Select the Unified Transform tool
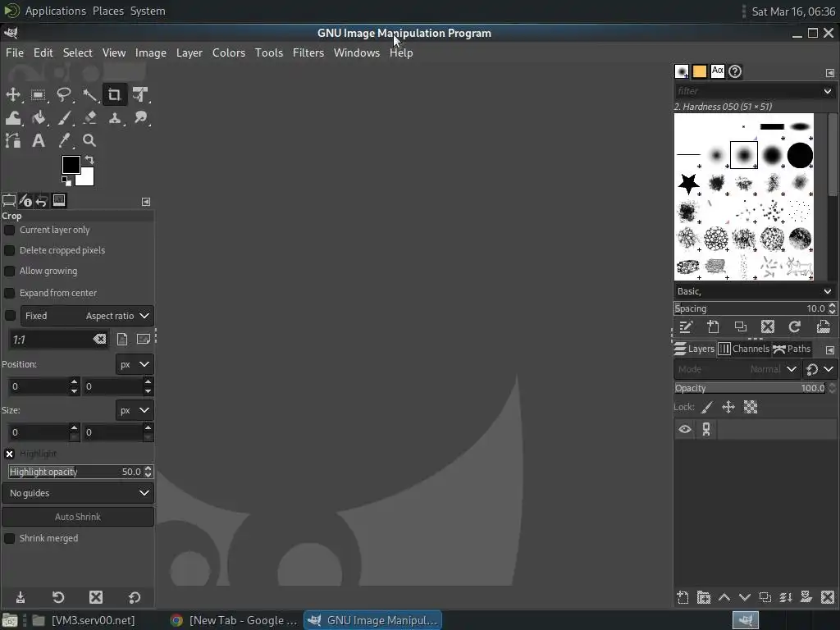The width and height of the screenshot is (840, 630). 140,95
